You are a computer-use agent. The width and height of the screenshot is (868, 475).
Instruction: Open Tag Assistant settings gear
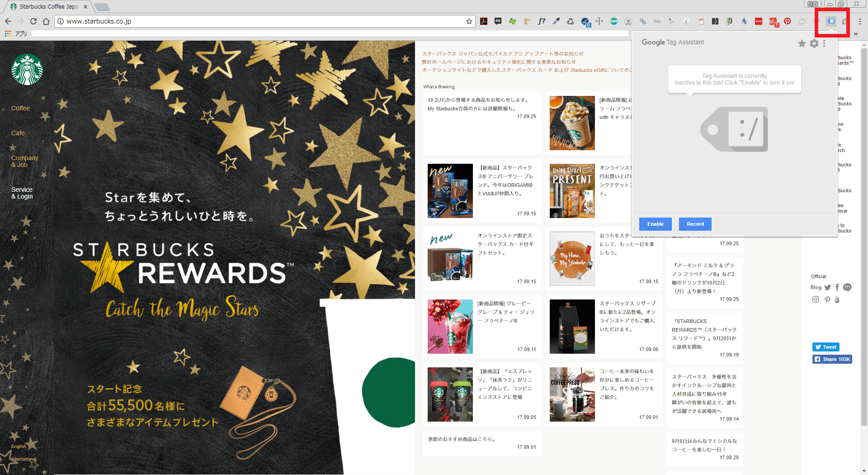[x=814, y=43]
